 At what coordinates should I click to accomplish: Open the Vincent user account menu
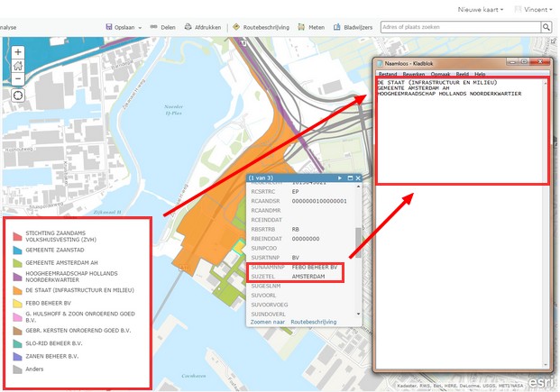coord(535,8)
